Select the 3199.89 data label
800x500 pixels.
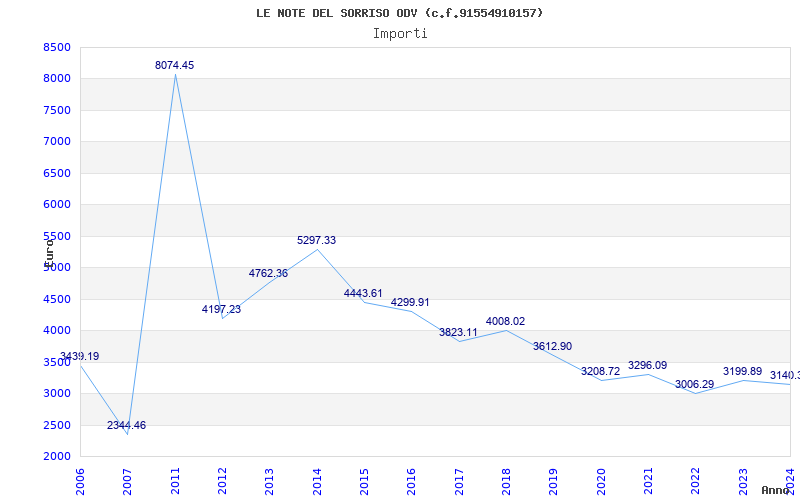[742, 371]
